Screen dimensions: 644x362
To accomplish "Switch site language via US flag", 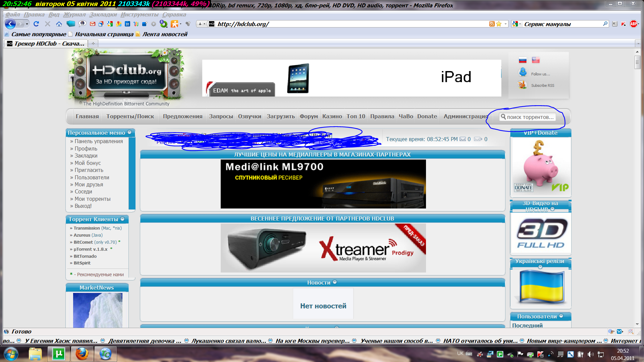I will pos(536,60).
